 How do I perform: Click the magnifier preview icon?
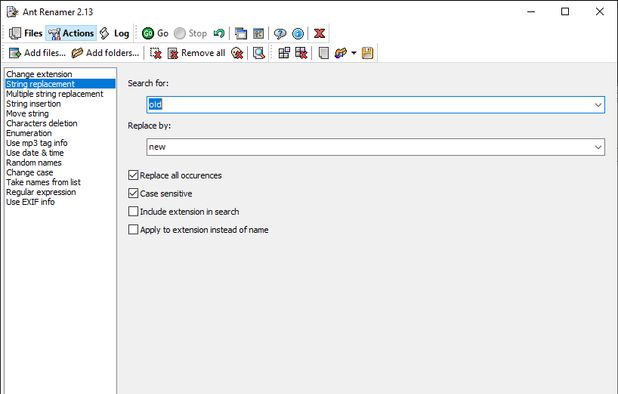(x=259, y=53)
